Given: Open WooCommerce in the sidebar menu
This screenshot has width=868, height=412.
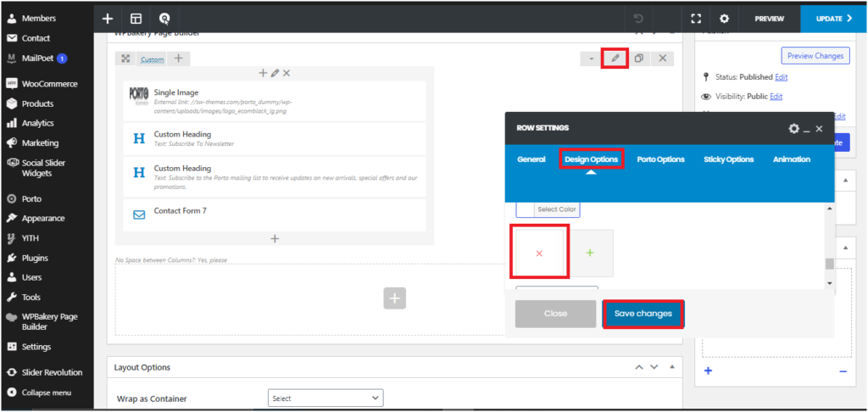Looking at the screenshot, I should tap(49, 84).
